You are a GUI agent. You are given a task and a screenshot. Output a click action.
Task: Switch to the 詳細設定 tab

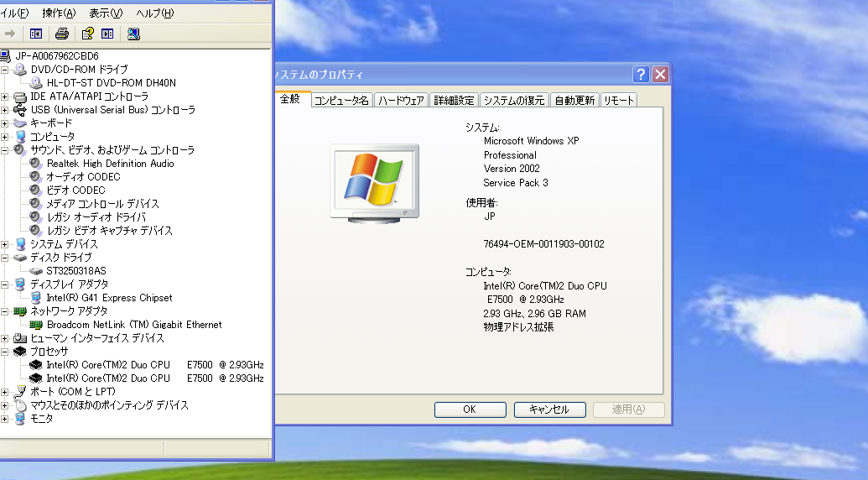454,100
